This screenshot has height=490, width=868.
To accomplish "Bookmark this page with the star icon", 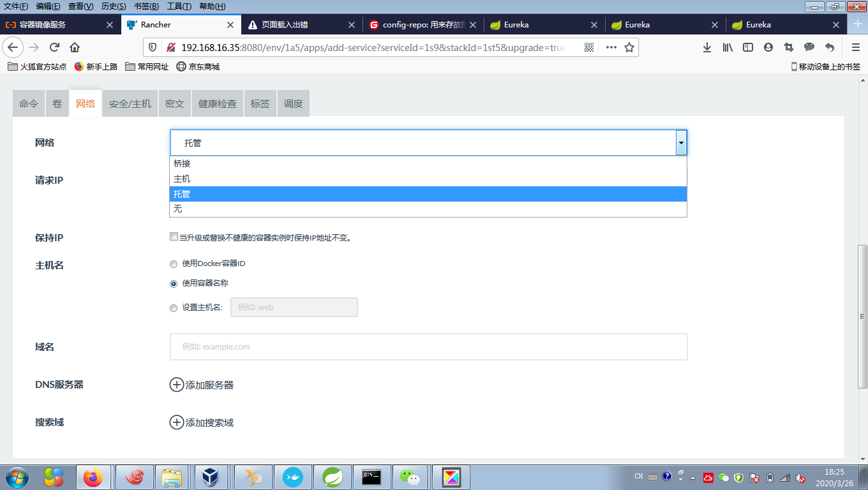I will click(x=629, y=47).
